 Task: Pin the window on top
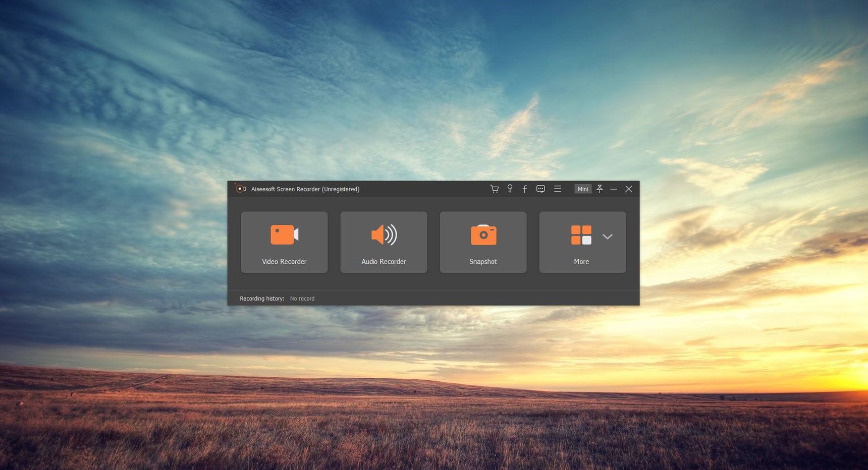click(600, 189)
